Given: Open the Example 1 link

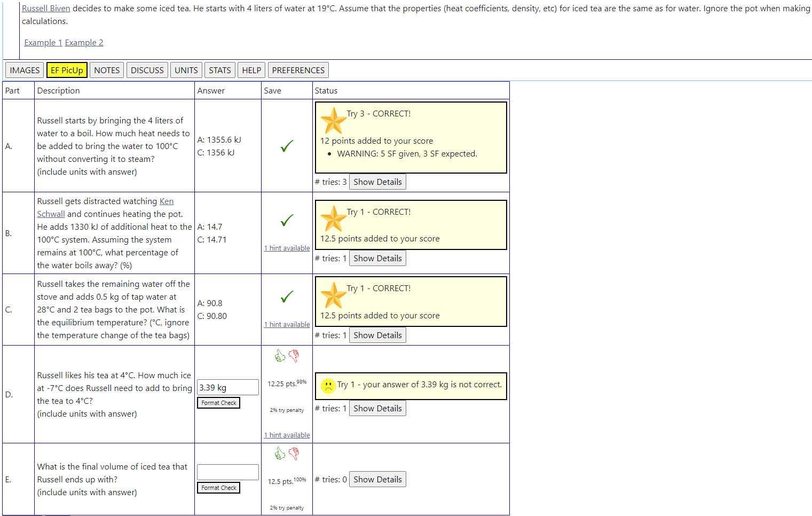Looking at the screenshot, I should [x=43, y=42].
